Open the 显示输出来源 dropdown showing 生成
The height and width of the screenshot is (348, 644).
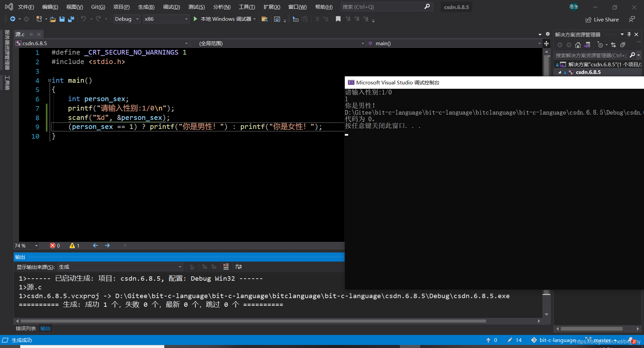(120, 267)
